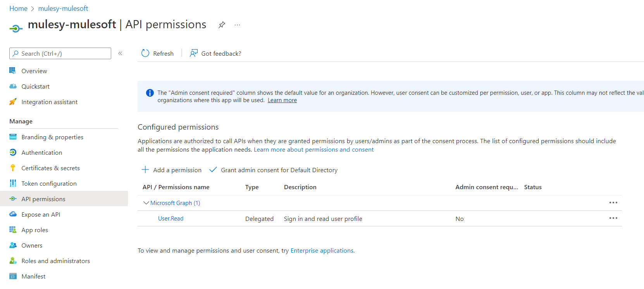Open the User.Read permission details
Viewport: 644px width, 289px height.
tap(170, 219)
